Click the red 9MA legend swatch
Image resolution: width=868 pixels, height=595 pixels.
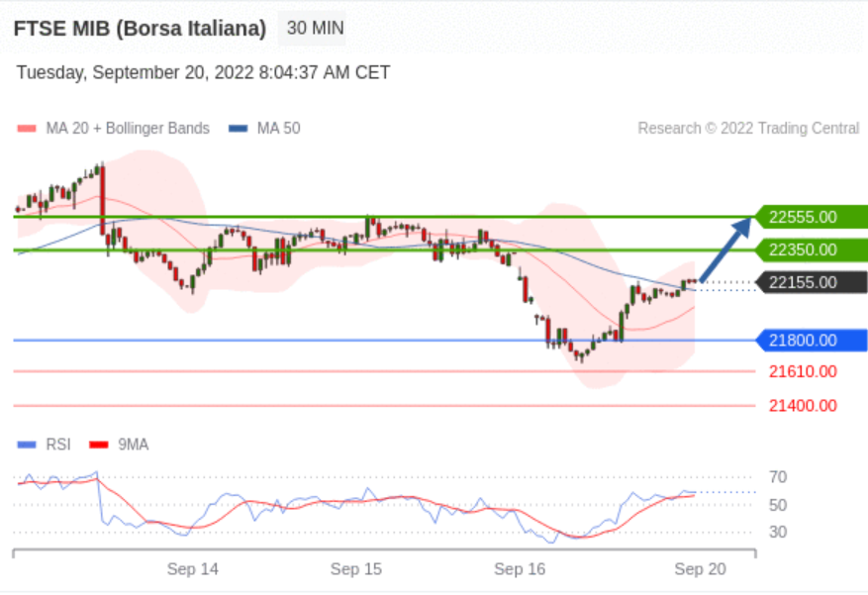pos(99,445)
